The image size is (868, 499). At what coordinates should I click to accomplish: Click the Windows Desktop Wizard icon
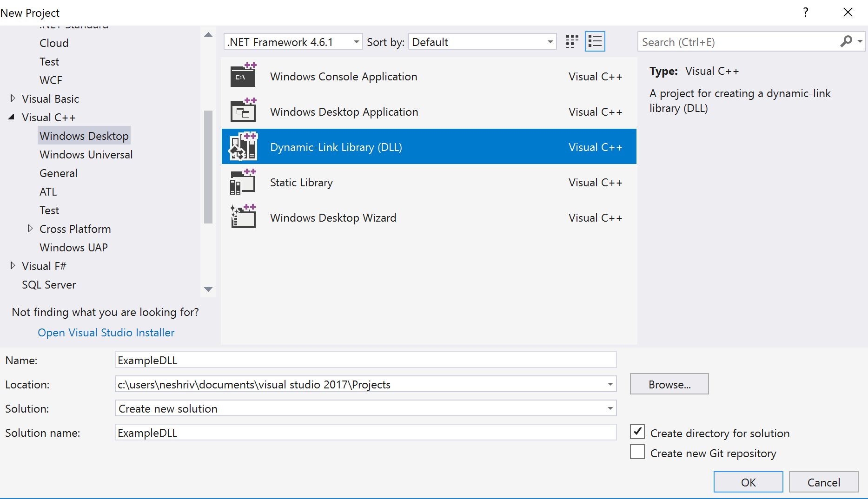pyautogui.click(x=243, y=217)
